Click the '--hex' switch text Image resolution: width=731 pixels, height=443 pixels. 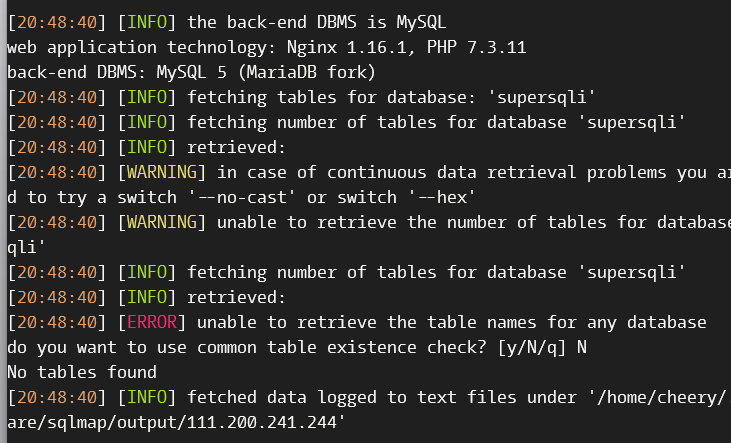[x=443, y=197]
